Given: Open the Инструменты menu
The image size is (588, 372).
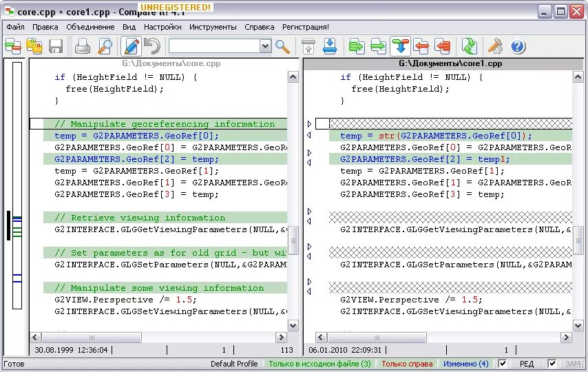Looking at the screenshot, I should click(x=213, y=27).
